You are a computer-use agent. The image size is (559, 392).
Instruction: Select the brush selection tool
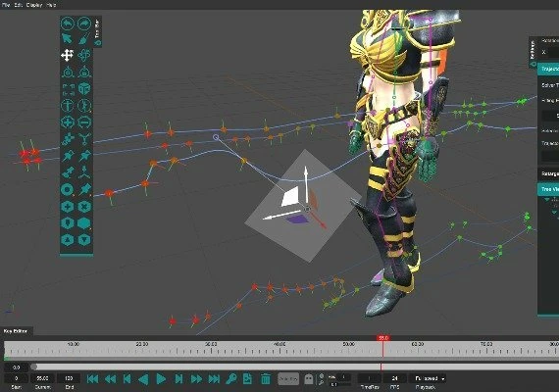[x=84, y=39]
